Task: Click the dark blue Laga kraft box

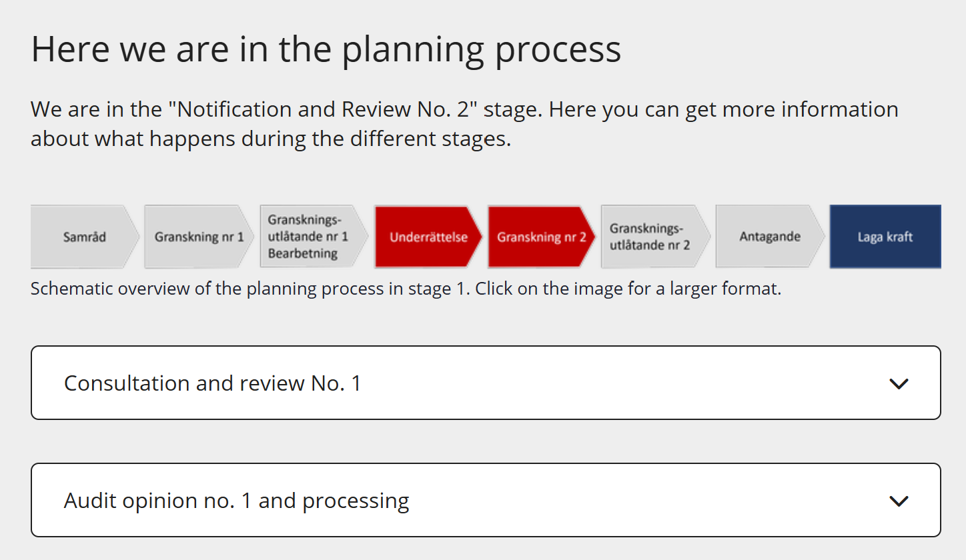Action: (x=885, y=237)
